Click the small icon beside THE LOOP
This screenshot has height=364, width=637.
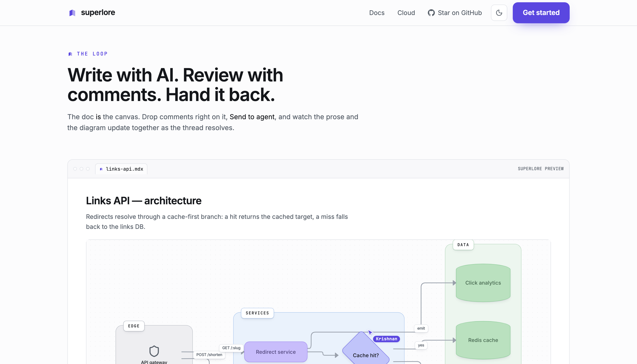coord(70,54)
